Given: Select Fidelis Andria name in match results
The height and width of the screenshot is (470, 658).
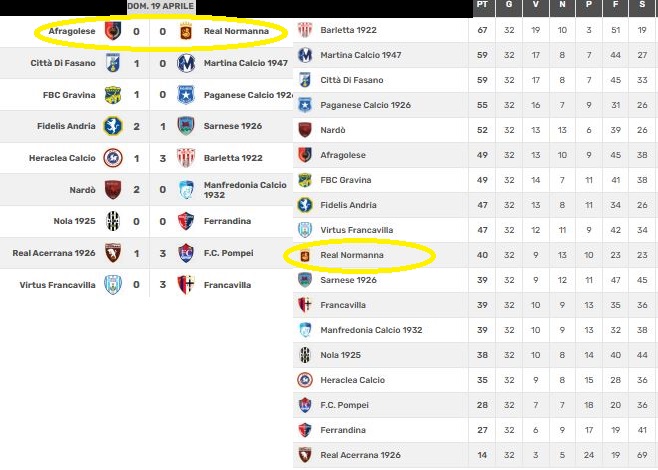Looking at the screenshot, I should coord(68,126).
